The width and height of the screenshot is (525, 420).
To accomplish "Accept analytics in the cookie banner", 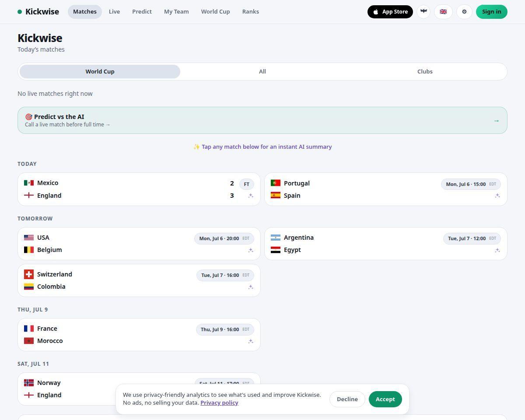I will (x=385, y=399).
